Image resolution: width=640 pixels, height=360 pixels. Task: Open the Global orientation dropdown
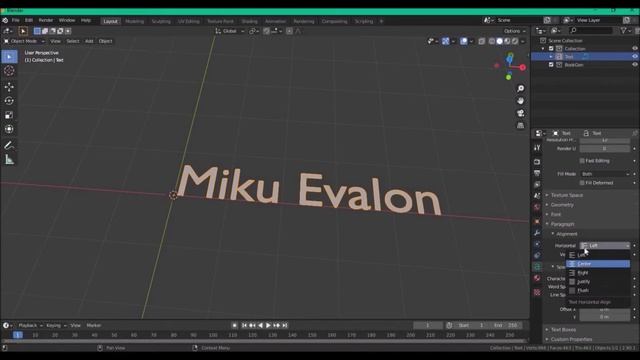click(x=230, y=31)
